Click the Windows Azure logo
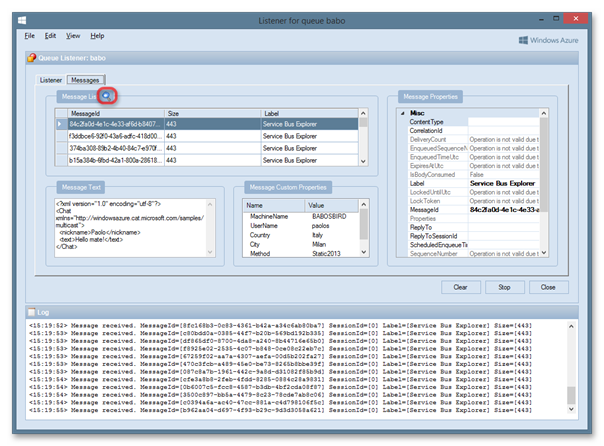Screen dimensions: 604x446 [x=548, y=40]
